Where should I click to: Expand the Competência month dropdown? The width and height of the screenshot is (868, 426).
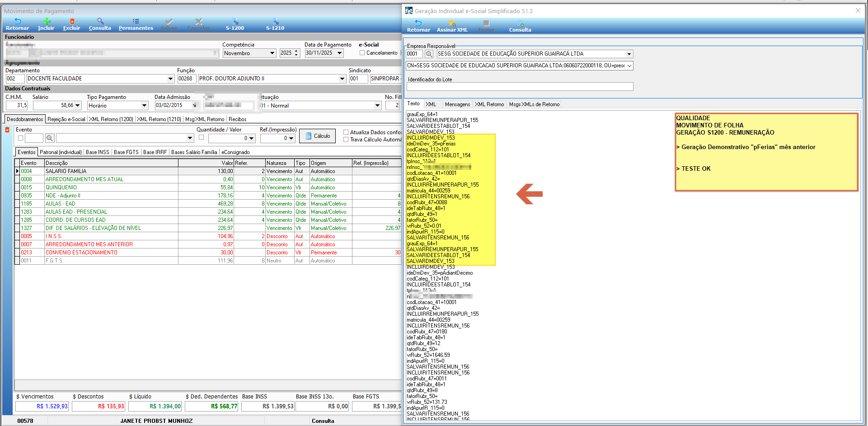pos(272,53)
